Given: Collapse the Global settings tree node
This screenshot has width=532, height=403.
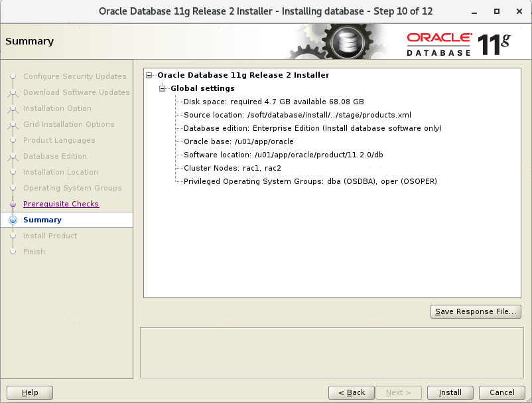Looking at the screenshot, I should pos(163,88).
